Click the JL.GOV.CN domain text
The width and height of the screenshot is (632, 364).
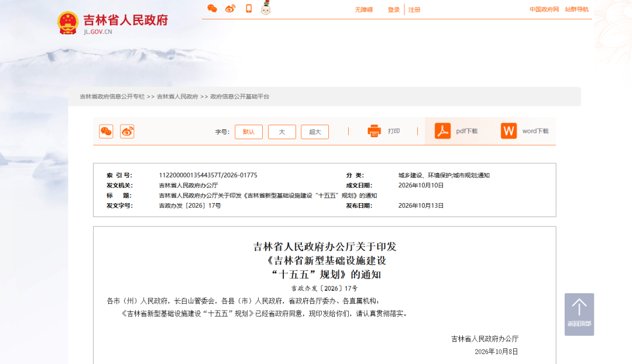click(98, 32)
